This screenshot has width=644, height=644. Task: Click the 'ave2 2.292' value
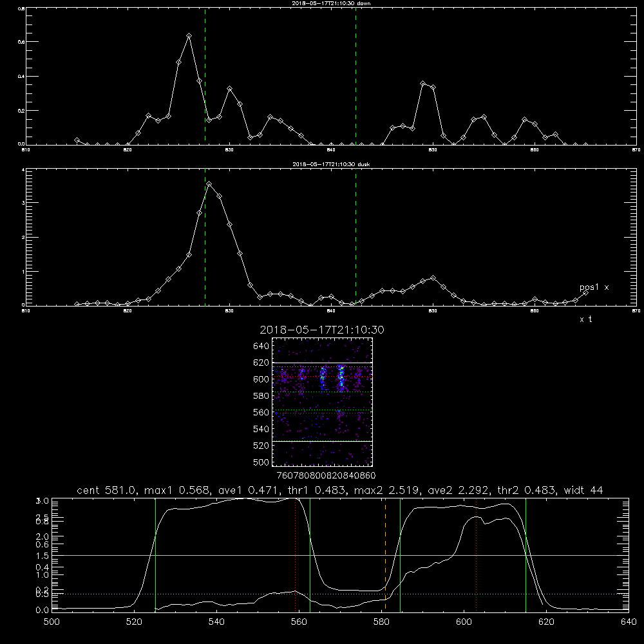[459, 490]
